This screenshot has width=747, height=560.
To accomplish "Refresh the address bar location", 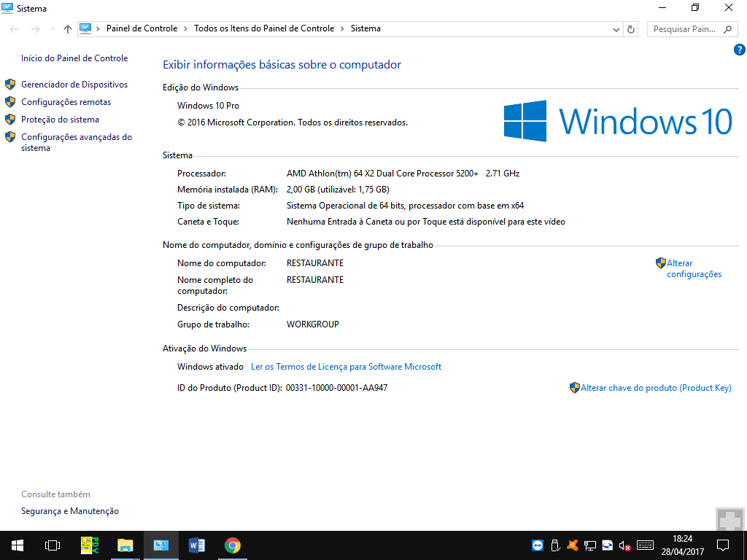I will tap(631, 29).
